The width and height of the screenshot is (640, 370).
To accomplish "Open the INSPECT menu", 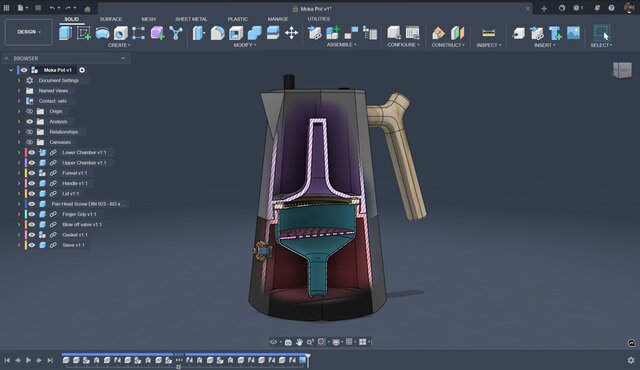I will [x=488, y=45].
